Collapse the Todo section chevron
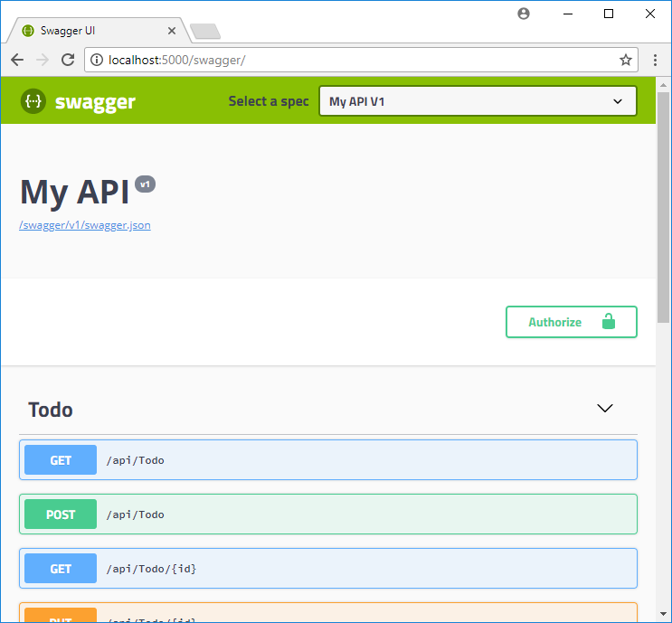The image size is (672, 623). point(605,408)
